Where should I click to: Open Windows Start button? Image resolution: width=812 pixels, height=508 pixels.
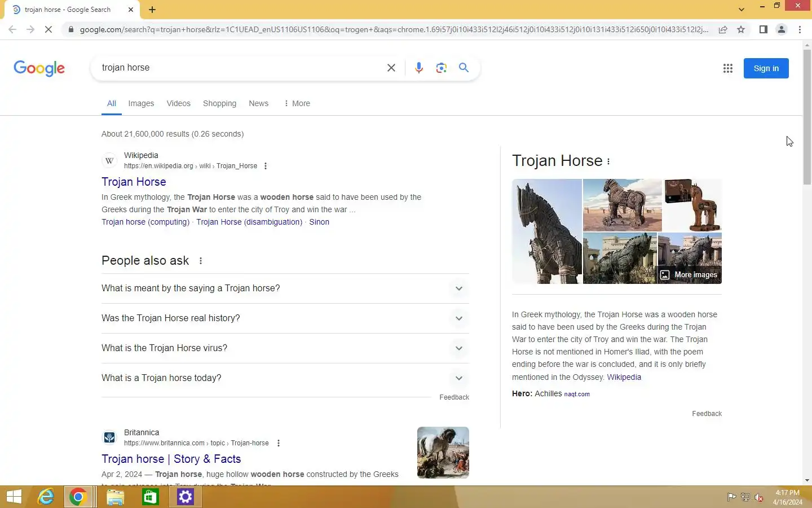pos(14,497)
